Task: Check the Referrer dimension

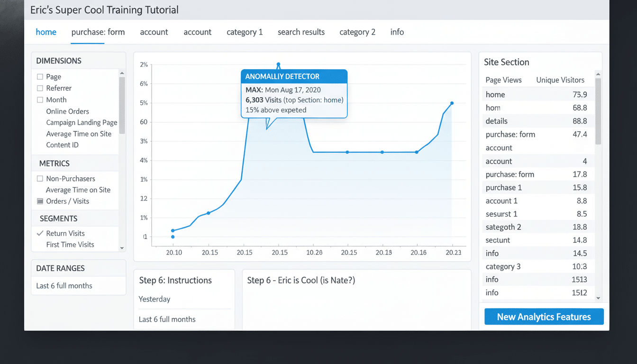Action: [40, 88]
